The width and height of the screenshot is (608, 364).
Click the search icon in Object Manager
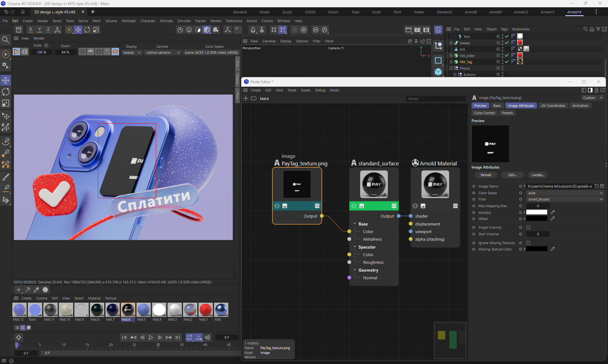[x=585, y=29]
